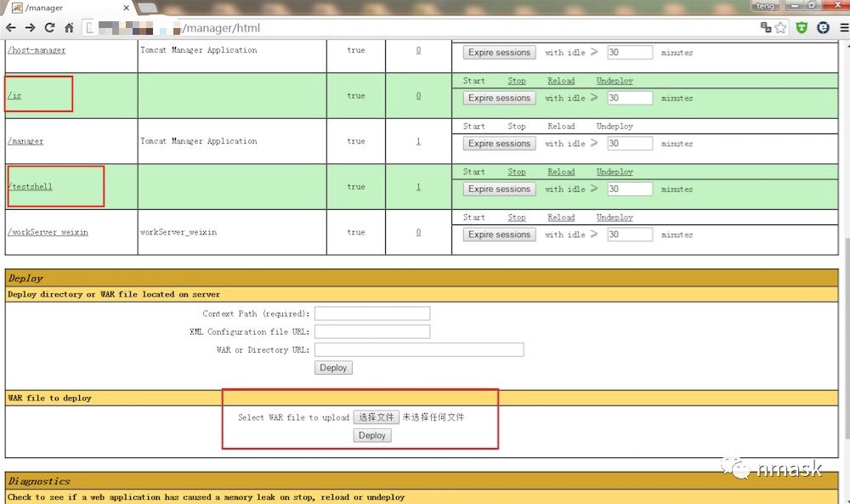The height and width of the screenshot is (504, 850).
Task: Undeploy the /is application
Action: click(x=615, y=81)
